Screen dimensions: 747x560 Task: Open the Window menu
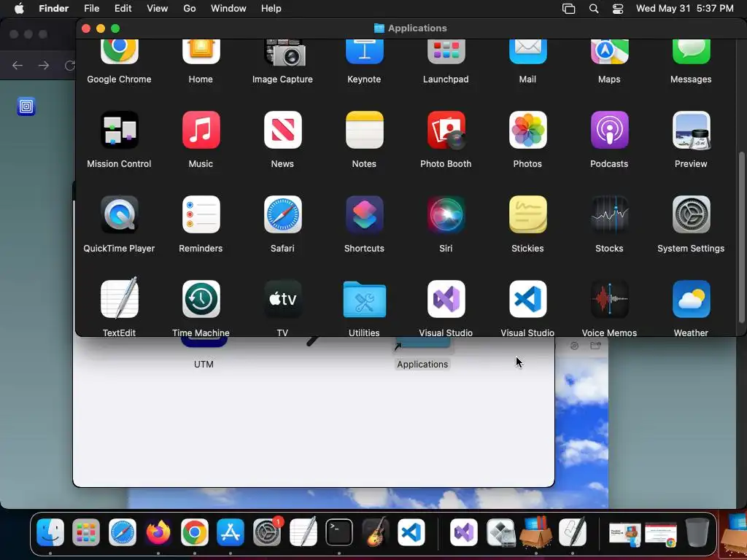coord(228,9)
